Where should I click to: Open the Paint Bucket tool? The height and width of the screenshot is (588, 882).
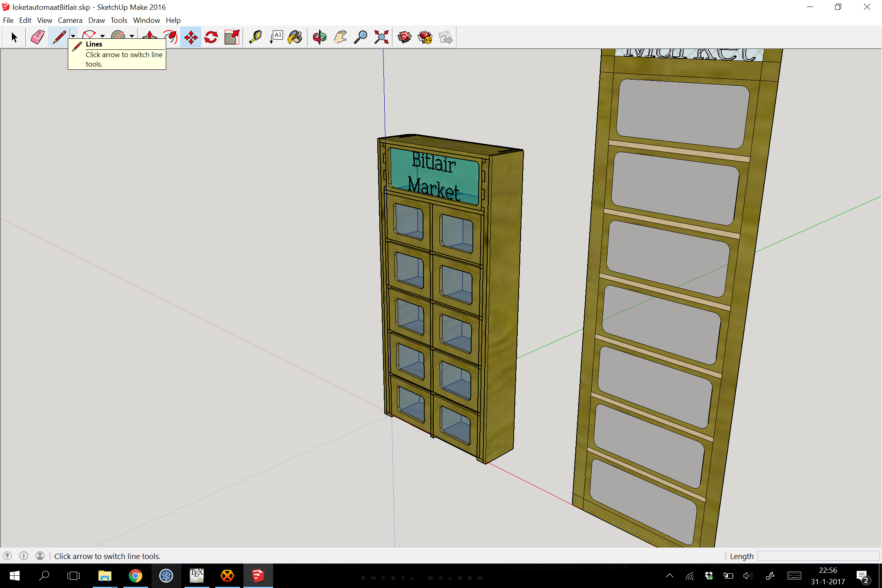[295, 38]
